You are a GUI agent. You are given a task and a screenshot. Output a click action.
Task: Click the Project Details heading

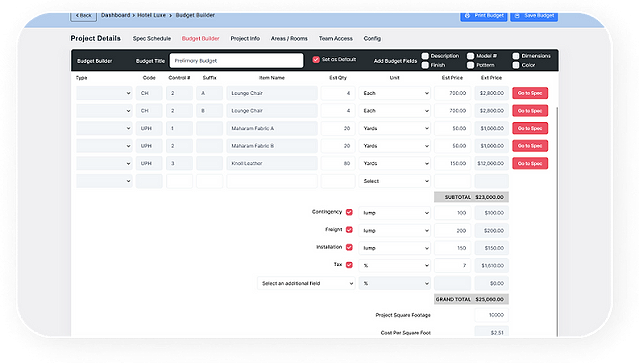(x=95, y=38)
